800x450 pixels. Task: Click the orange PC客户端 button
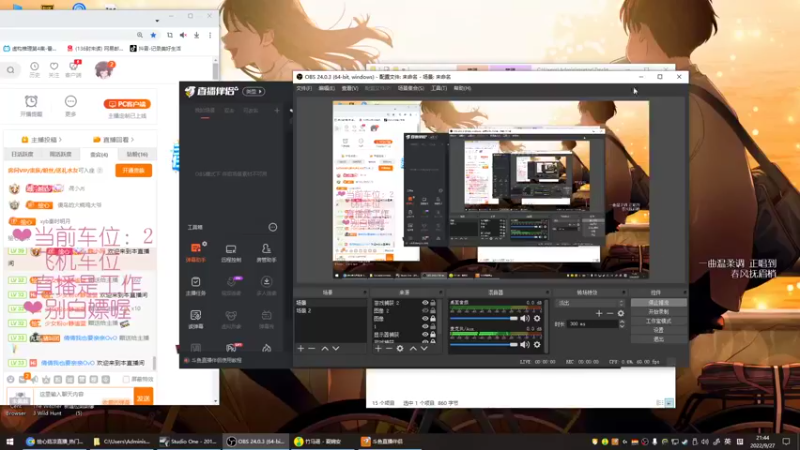[x=127, y=104]
